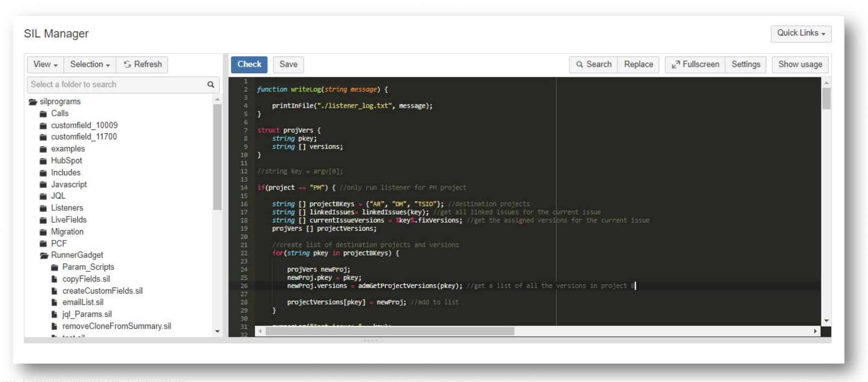Select the JQL folder

(x=58, y=196)
